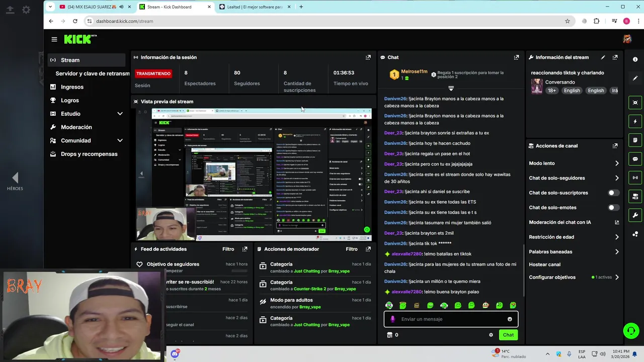644x362 pixels.
Task: Click the channel actions camera icon in sidebar
Action: (x=635, y=197)
